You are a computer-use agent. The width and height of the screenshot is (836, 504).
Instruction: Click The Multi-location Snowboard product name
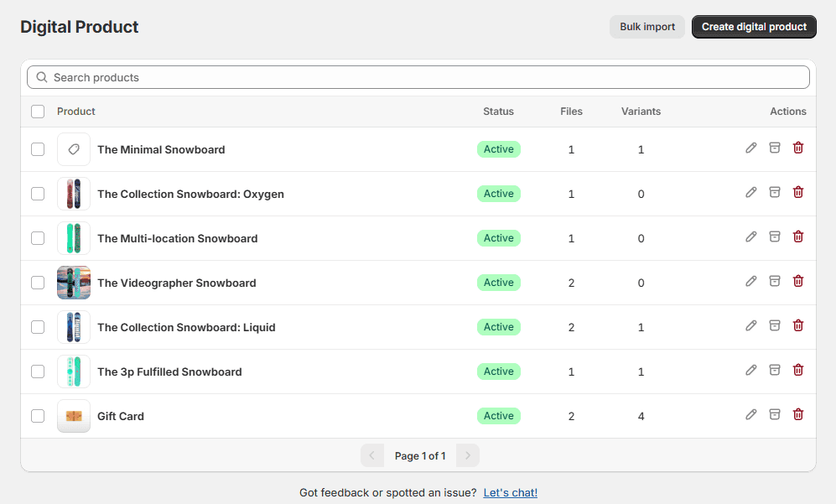pos(178,238)
